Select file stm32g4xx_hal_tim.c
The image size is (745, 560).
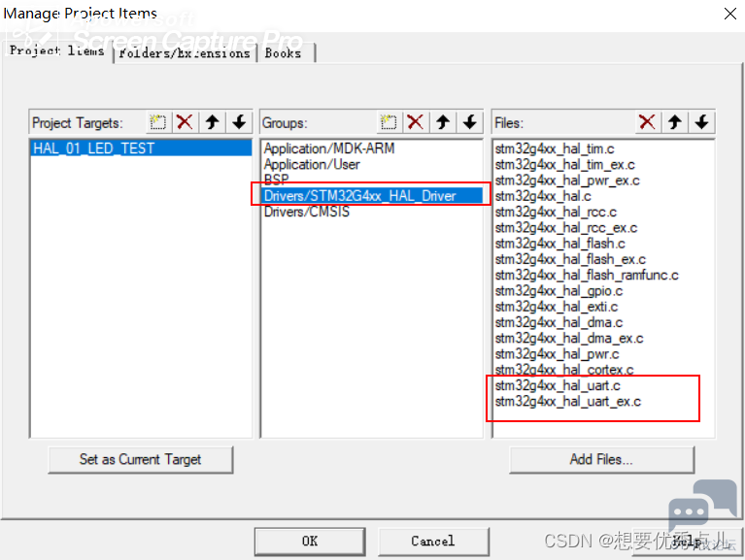555,149
